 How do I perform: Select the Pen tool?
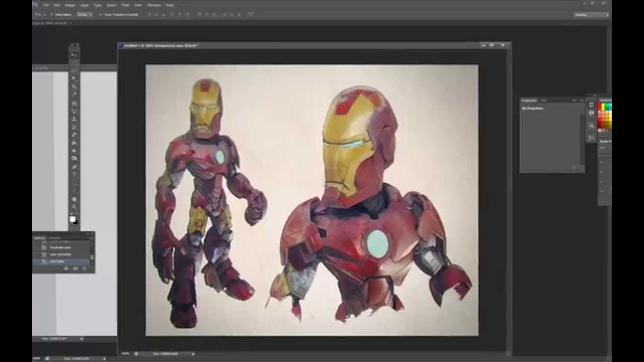(74, 166)
